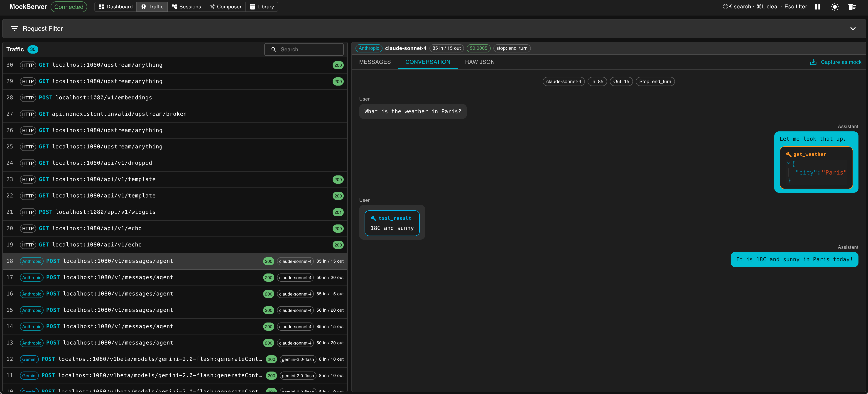Click gemini-2.0-flash chip on row 12

[x=298, y=359]
